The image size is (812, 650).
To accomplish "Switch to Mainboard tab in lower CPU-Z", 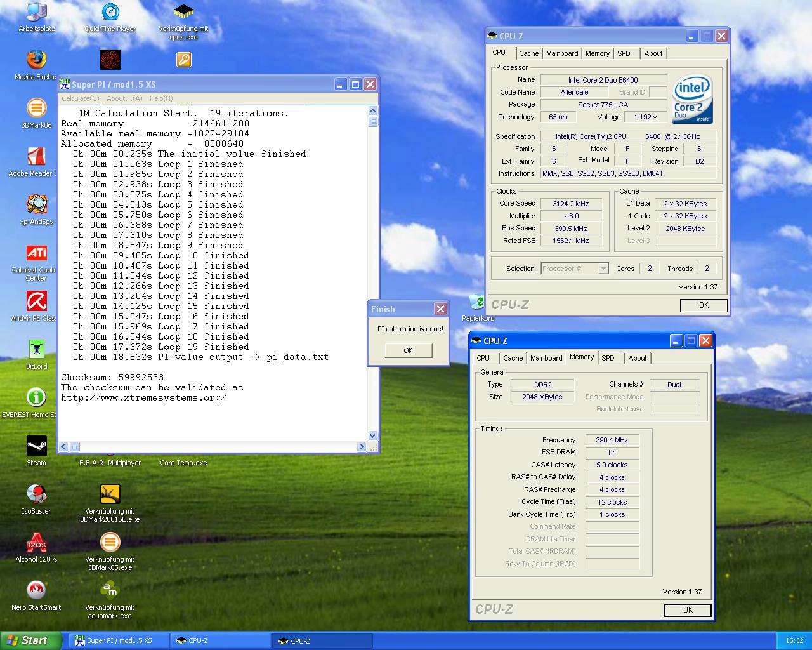I will 546,359.
